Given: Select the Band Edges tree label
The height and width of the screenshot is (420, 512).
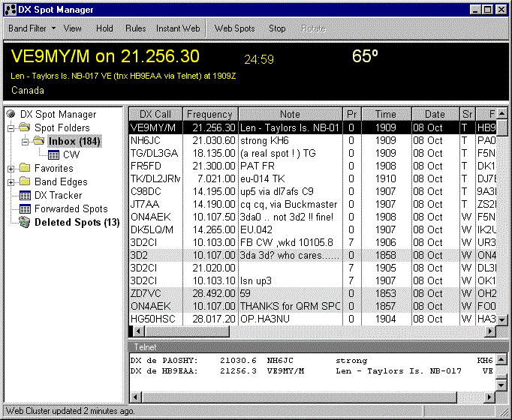Looking at the screenshot, I should (x=61, y=181).
